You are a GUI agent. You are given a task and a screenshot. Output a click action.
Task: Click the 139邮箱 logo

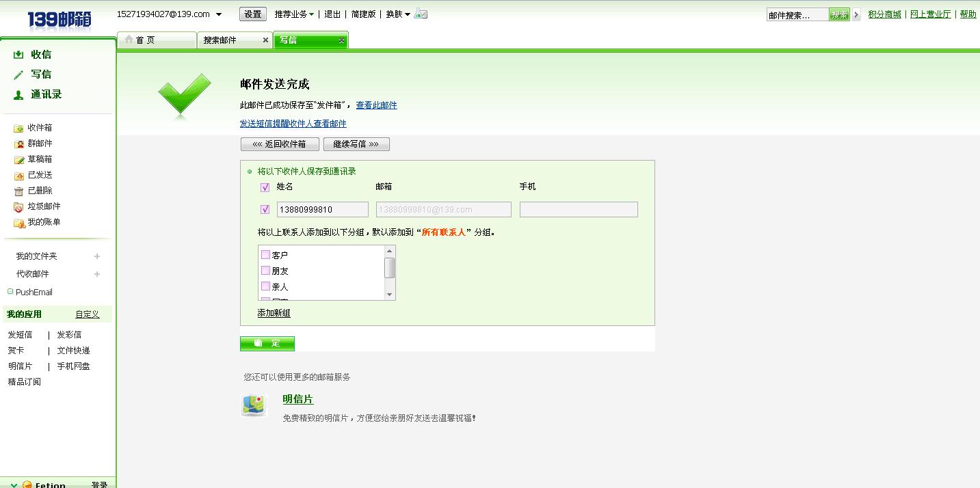pos(59,19)
